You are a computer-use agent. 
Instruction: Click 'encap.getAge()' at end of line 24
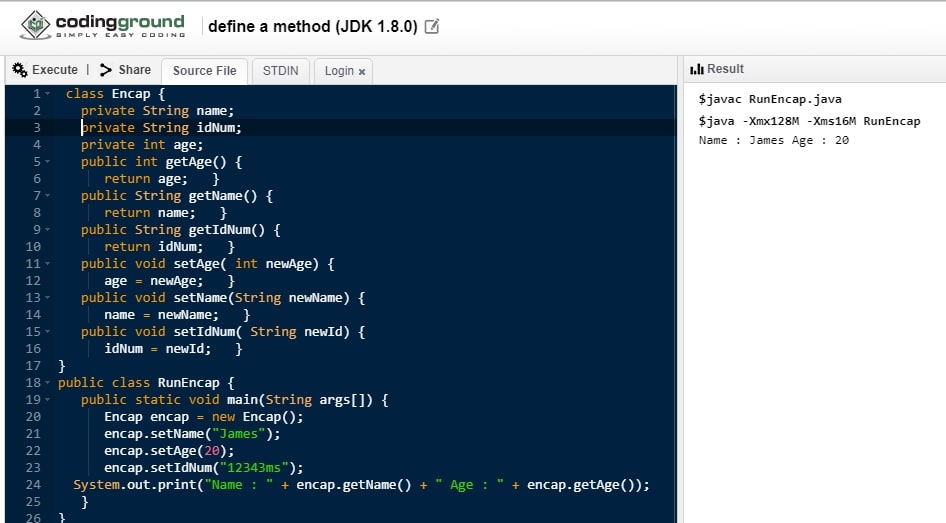point(580,485)
